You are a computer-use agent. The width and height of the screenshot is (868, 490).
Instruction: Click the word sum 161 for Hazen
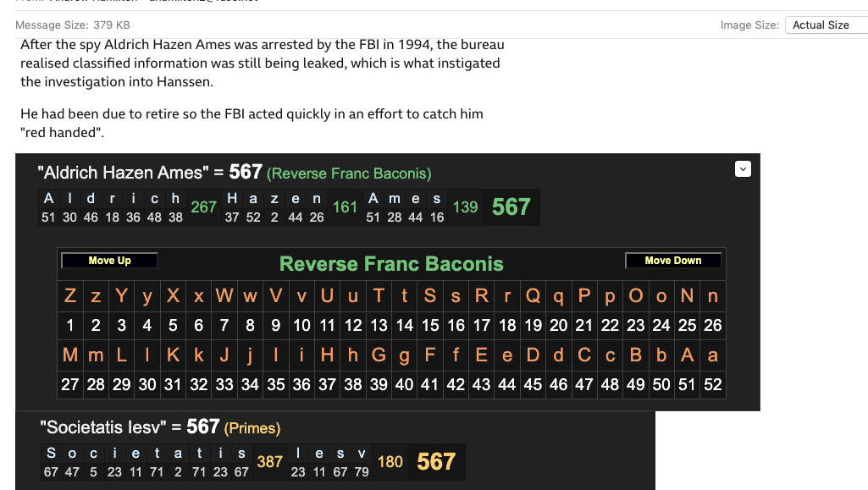345,207
